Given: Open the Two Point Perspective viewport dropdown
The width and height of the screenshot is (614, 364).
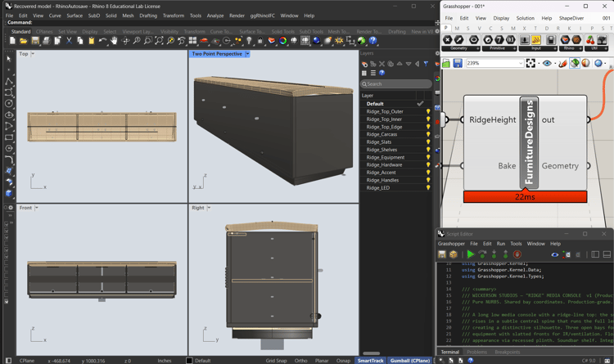Looking at the screenshot, I should point(247,54).
